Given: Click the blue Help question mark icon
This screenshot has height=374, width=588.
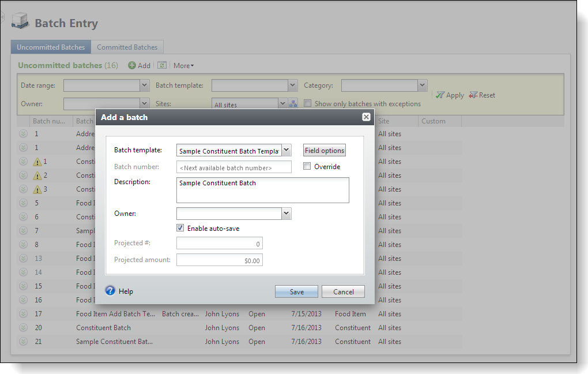Looking at the screenshot, I should click(x=110, y=291).
